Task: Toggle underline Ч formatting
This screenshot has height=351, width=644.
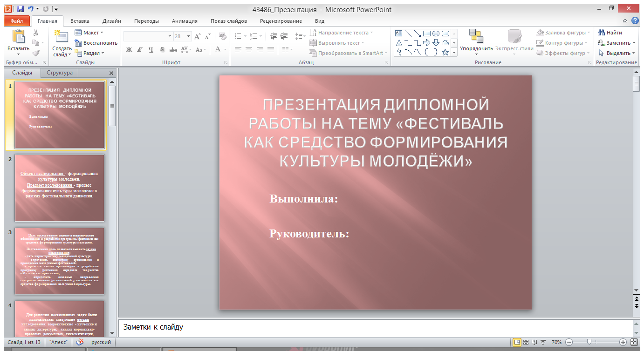Action: pyautogui.click(x=151, y=49)
